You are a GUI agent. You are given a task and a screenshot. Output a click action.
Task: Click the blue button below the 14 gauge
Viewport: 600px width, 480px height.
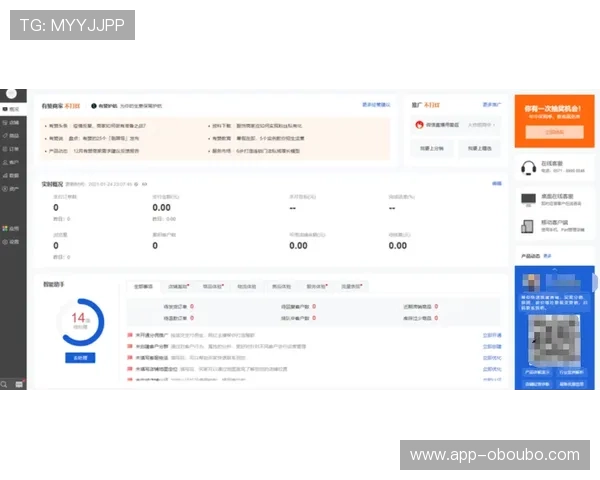click(x=79, y=357)
